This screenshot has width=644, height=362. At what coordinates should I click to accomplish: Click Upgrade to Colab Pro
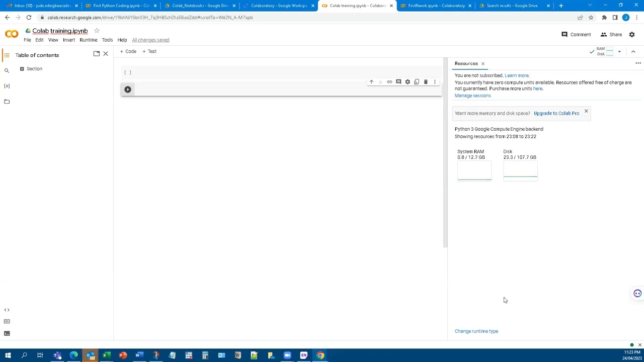[556, 113]
